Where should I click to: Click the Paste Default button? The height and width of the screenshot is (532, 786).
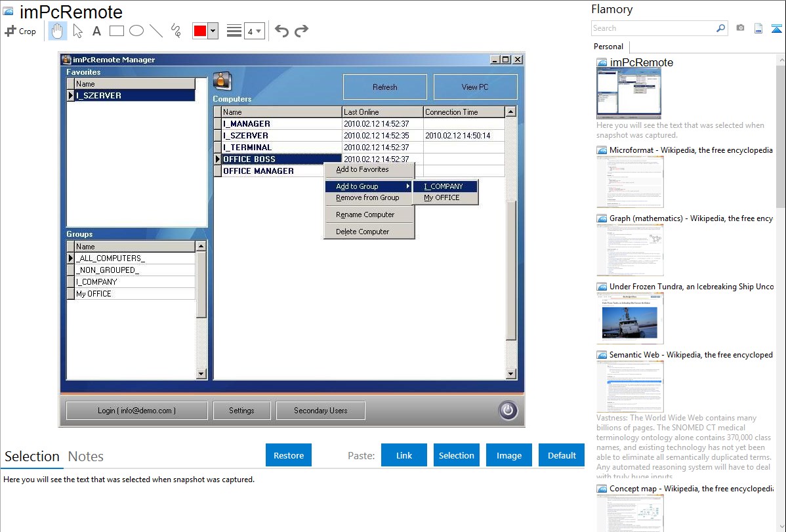(562, 455)
